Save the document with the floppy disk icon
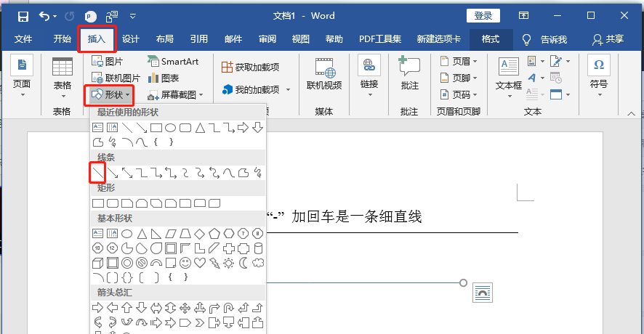The height and width of the screenshot is (334, 644). 23,17
